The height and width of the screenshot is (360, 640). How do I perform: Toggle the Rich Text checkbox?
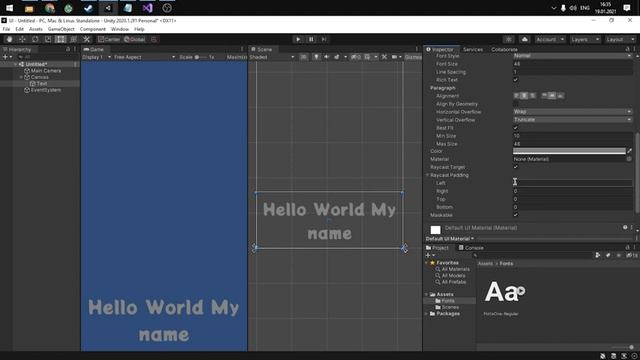pyautogui.click(x=516, y=80)
